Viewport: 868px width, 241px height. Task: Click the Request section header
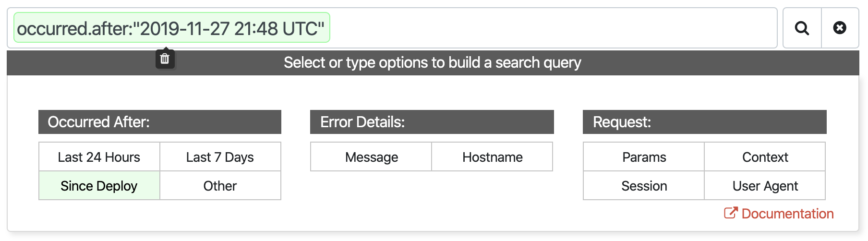coord(704,122)
